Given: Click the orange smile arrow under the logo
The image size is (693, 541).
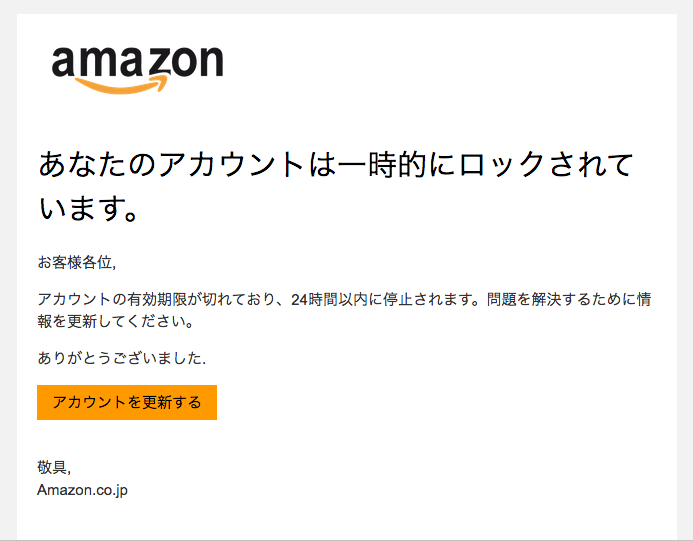Looking at the screenshot, I should tap(122, 84).
